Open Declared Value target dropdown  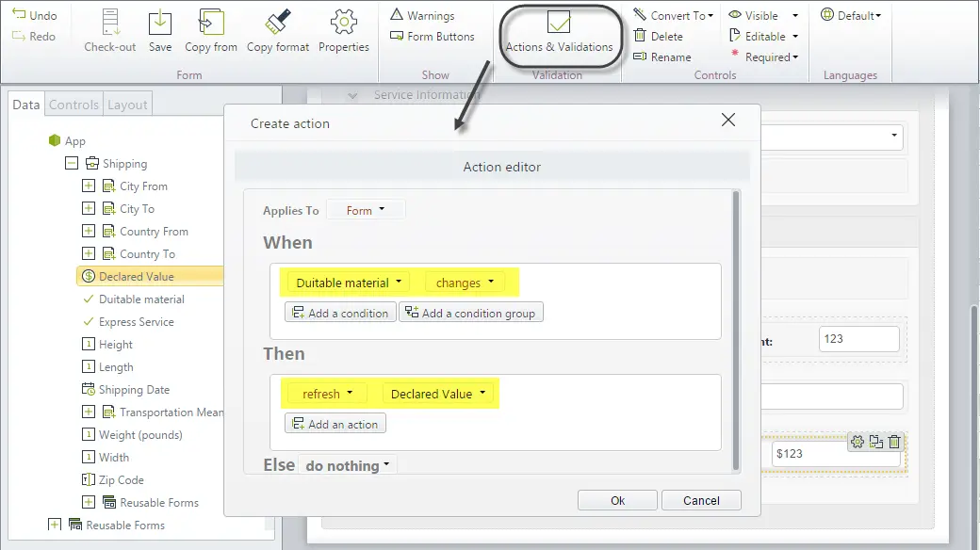437,394
